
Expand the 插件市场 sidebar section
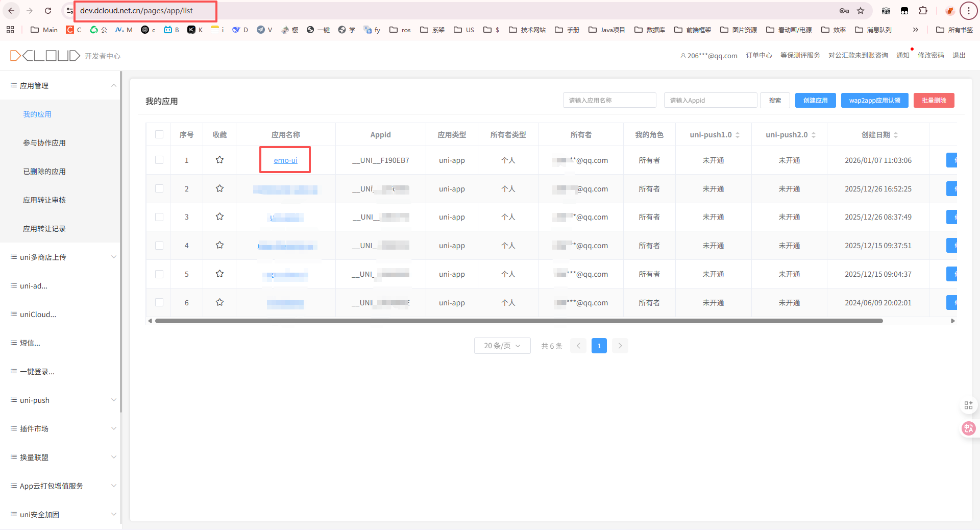pos(113,428)
